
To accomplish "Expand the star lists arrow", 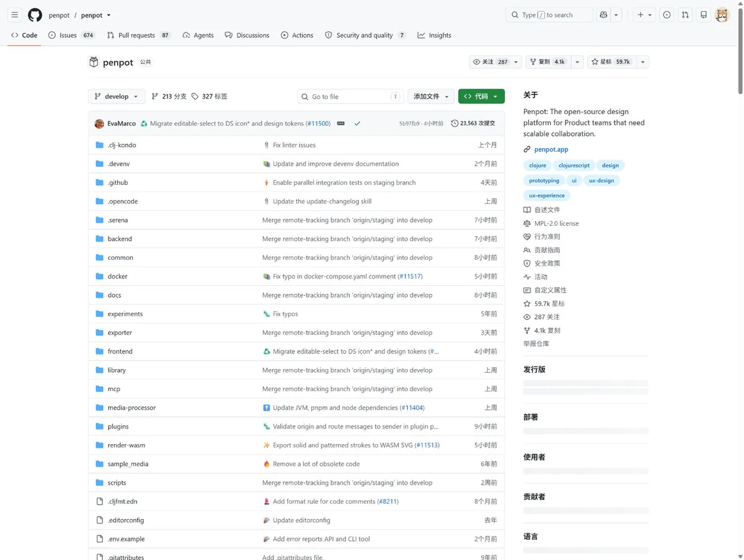I will coord(642,62).
